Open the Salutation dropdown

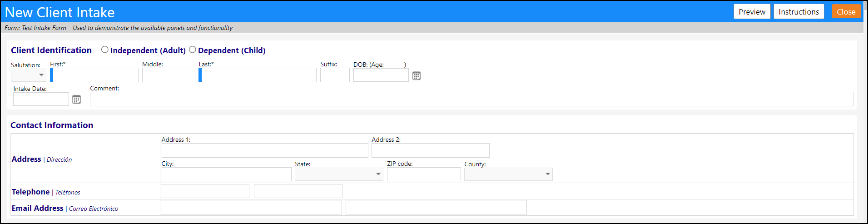point(29,75)
